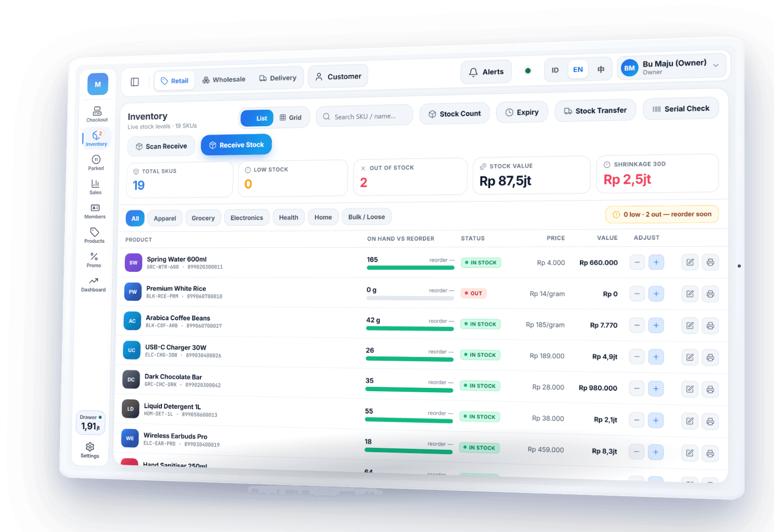Open Stock Transfer
Image resolution: width=774 pixels, height=532 pixels.
point(595,111)
